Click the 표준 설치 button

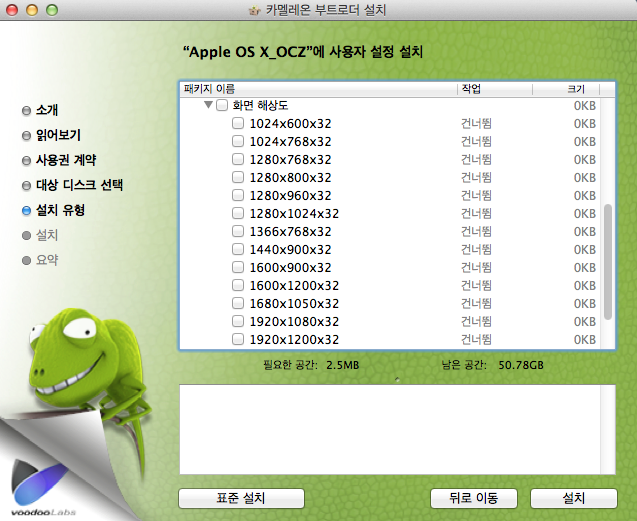(241, 498)
